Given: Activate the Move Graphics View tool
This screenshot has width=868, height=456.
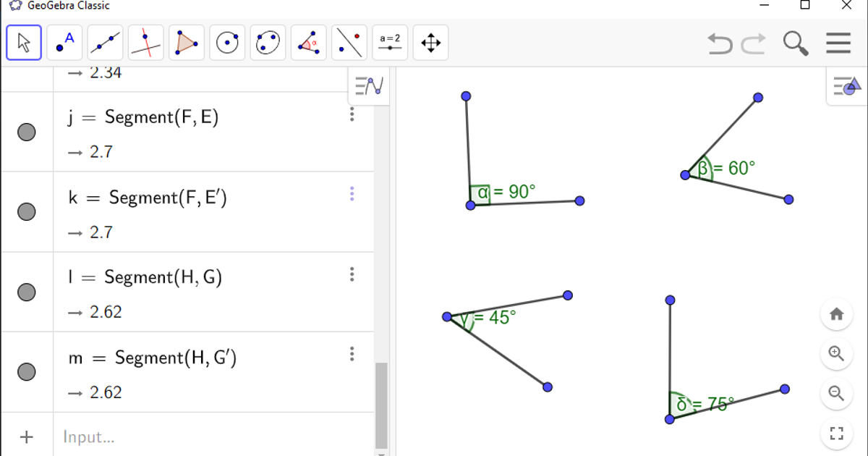Looking at the screenshot, I should (430, 43).
